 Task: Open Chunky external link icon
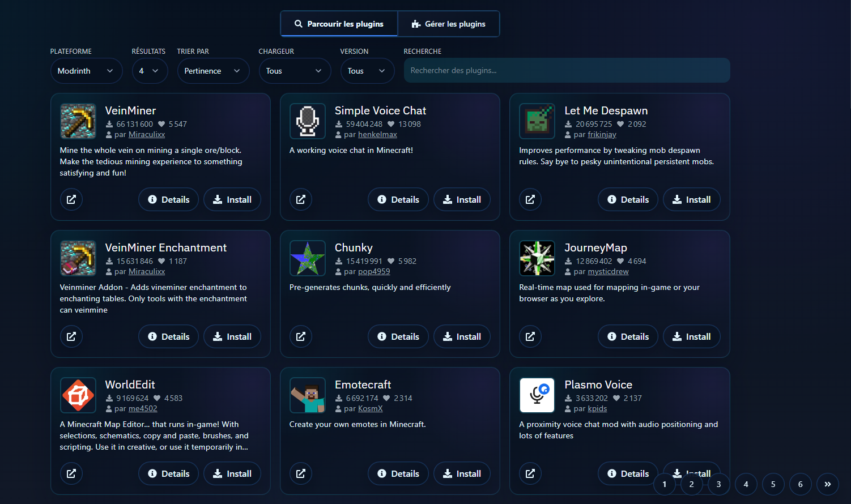point(301,336)
